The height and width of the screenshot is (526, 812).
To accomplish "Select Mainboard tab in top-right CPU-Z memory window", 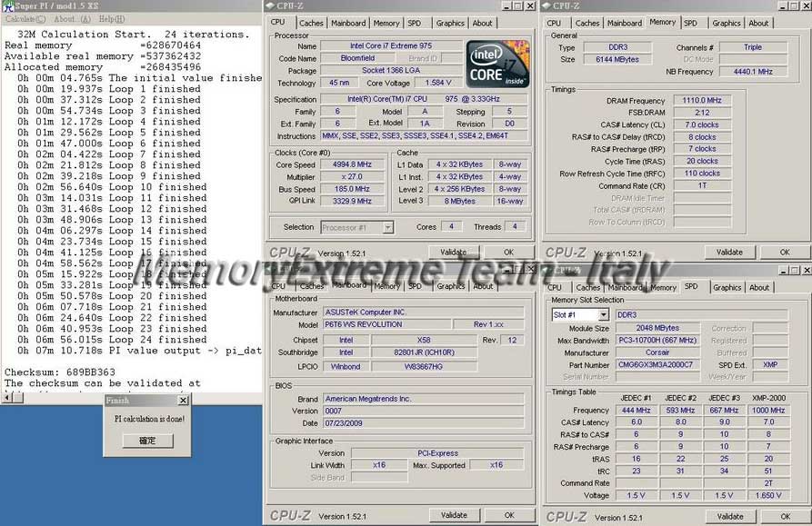I will point(625,24).
